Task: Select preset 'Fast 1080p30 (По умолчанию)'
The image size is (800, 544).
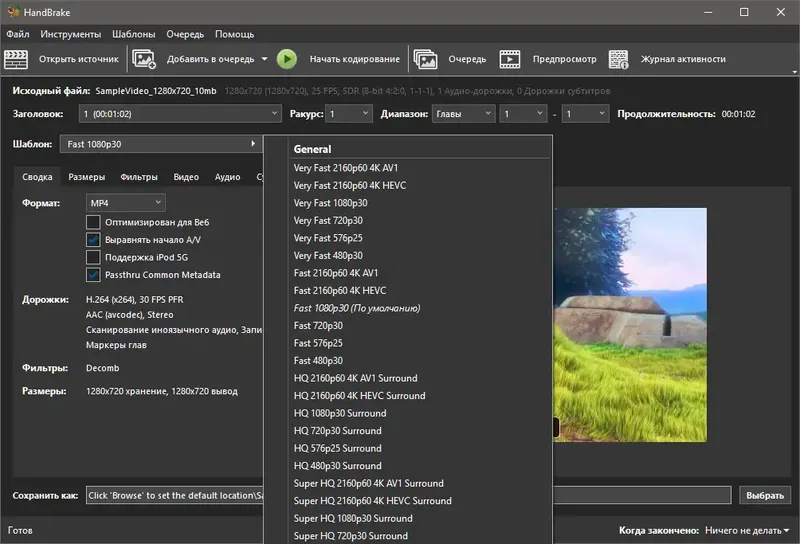Action: (x=357, y=308)
